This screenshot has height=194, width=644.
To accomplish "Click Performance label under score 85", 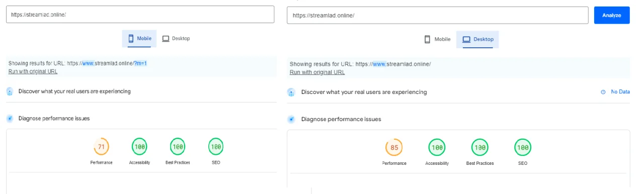I will pos(394,164).
